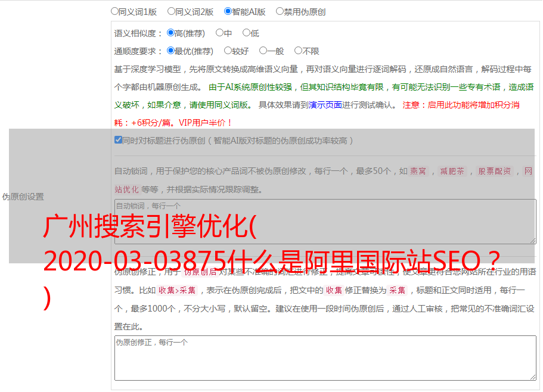This screenshot has width=543, height=392.
Task: Toggle 同时对标题进行伪原创 checkbox
Action: tap(118, 140)
